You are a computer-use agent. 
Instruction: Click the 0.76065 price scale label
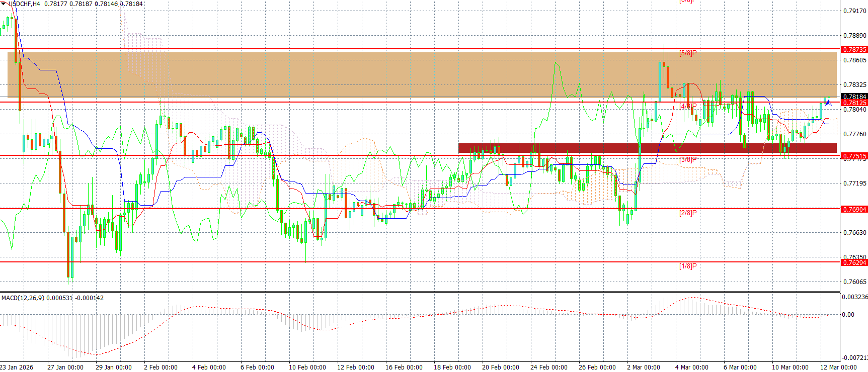(854, 282)
